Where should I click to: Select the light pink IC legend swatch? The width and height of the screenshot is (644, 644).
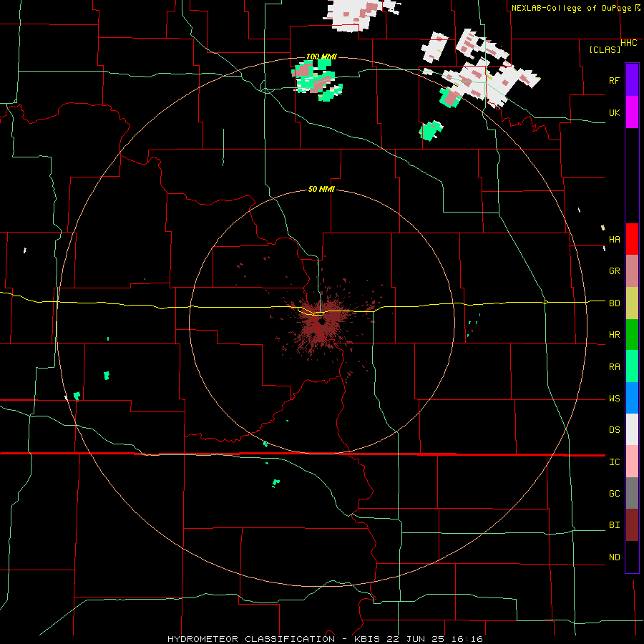coord(632,462)
